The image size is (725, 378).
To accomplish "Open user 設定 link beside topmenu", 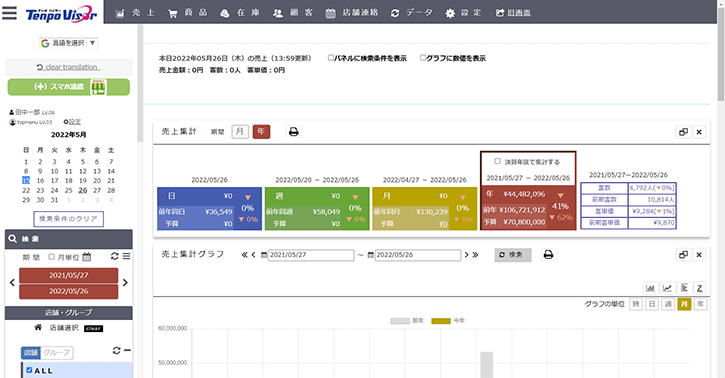I will coord(73,122).
